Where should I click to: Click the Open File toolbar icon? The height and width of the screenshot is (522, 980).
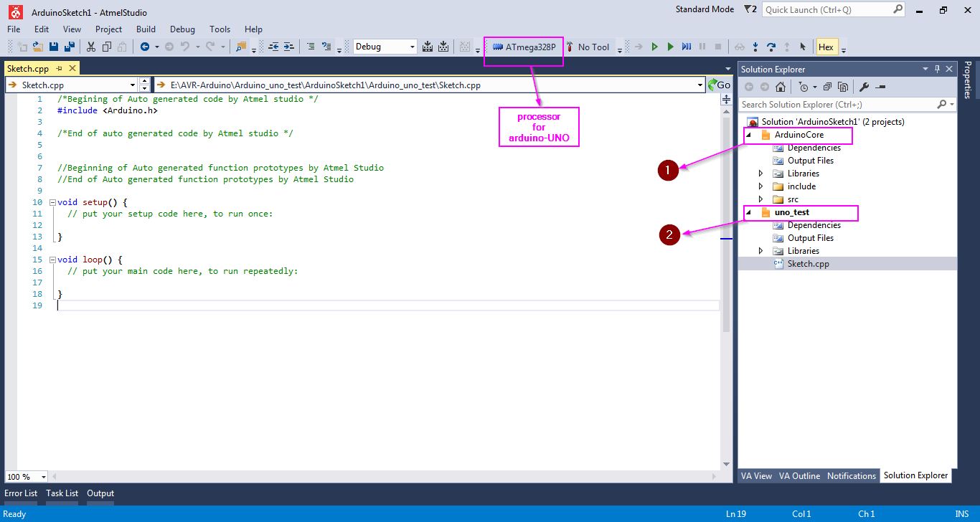coord(37,47)
